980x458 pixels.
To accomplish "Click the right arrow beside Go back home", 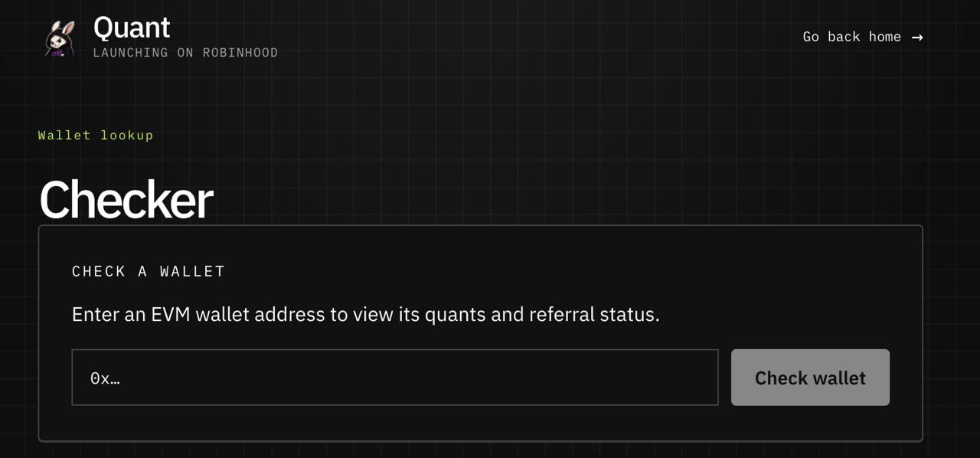I will click(917, 37).
